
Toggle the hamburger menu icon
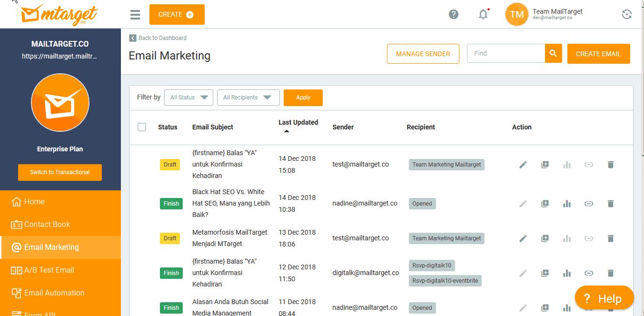coord(135,15)
